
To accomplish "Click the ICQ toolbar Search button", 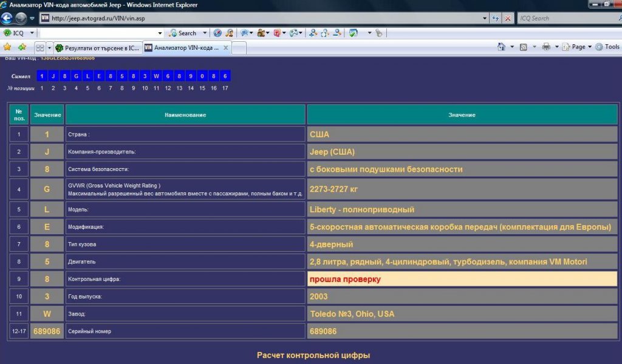I will click(183, 33).
